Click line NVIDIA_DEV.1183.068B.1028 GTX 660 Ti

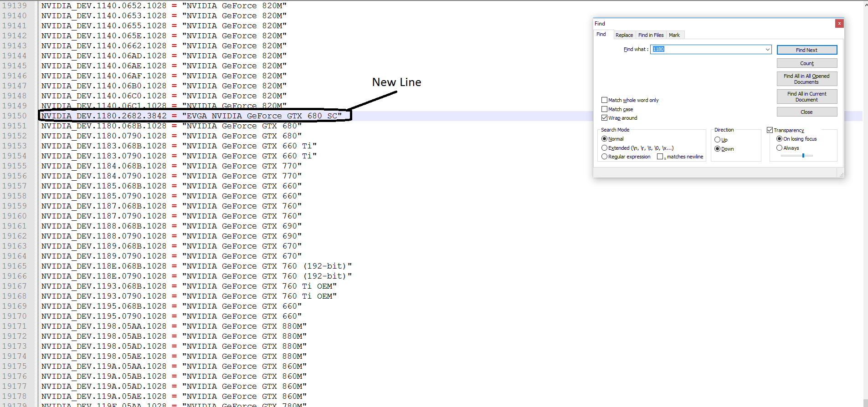179,146
